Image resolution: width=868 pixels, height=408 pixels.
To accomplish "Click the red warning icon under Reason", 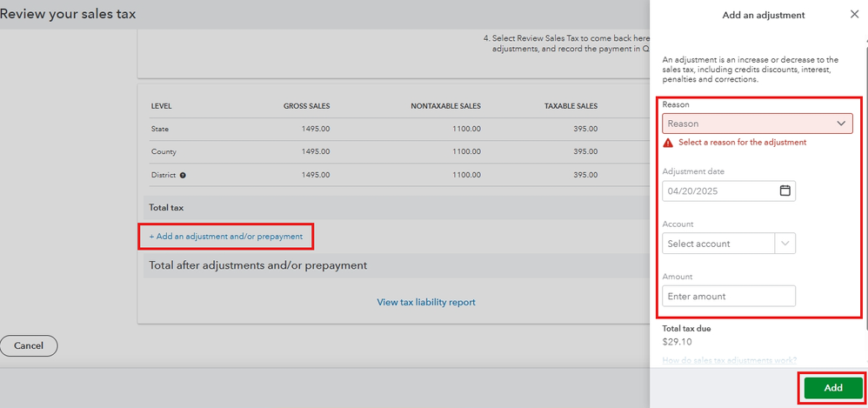I will (668, 143).
